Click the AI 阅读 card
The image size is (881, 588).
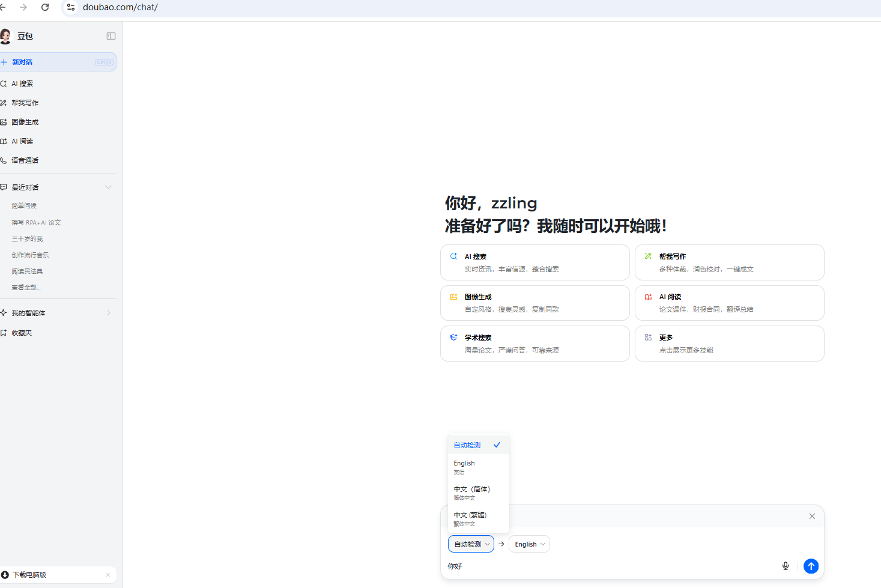tap(730, 303)
